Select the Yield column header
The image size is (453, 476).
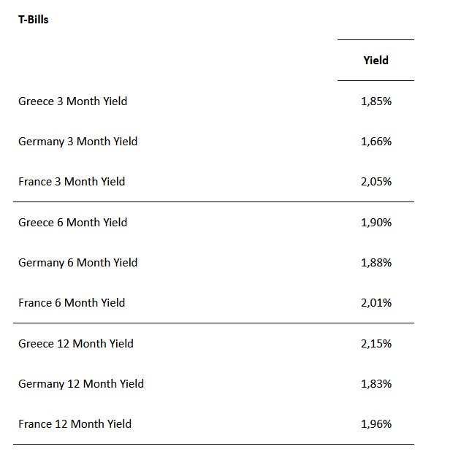[376, 61]
